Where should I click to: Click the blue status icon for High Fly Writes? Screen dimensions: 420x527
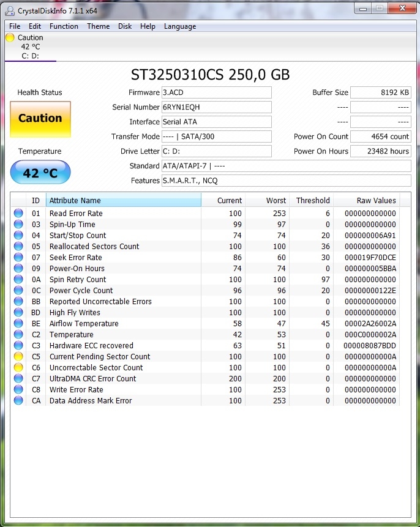tap(18, 312)
